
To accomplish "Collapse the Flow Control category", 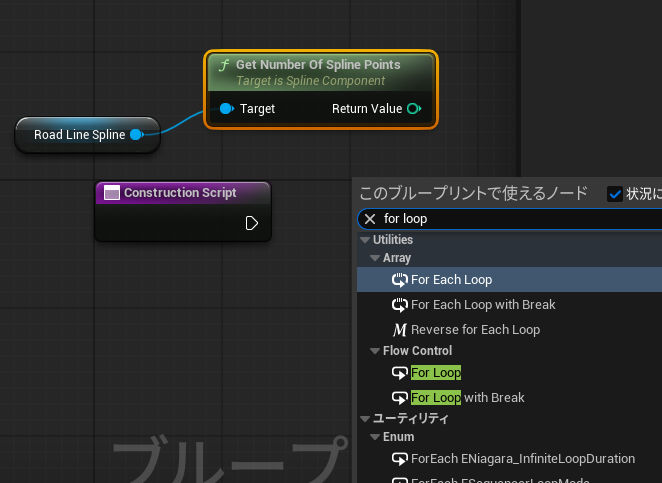I will click(x=375, y=351).
